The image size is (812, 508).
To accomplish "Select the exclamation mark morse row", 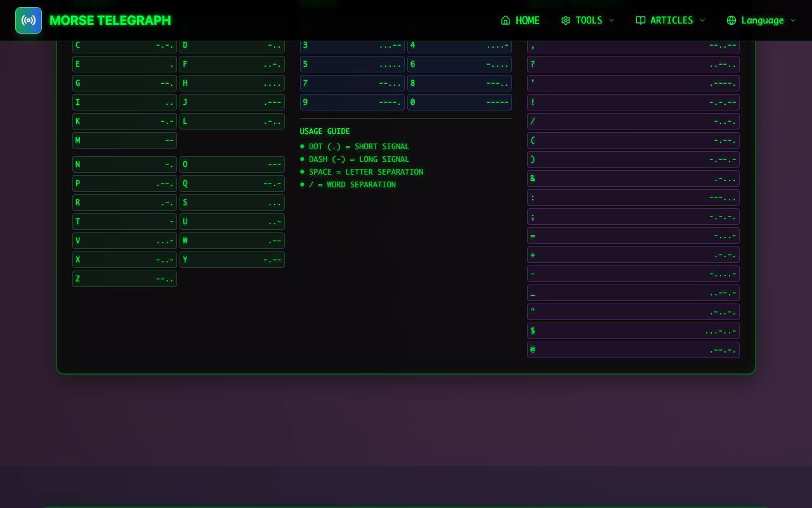I will tap(633, 102).
